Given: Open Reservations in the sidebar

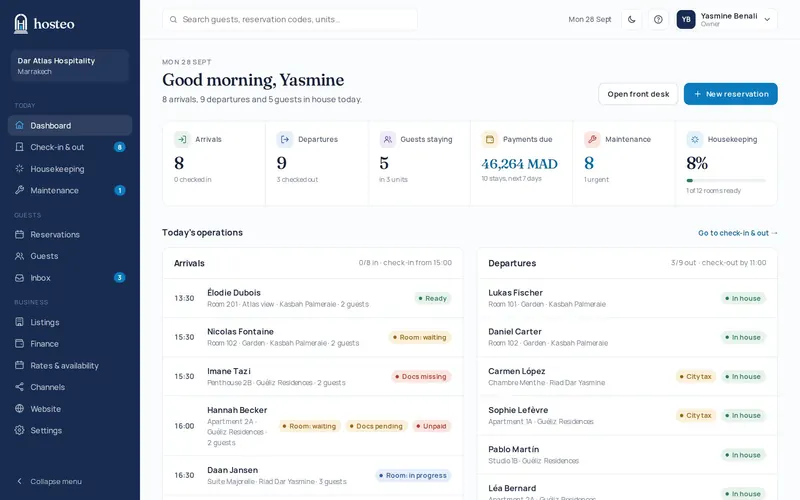Looking at the screenshot, I should tap(70, 235).
